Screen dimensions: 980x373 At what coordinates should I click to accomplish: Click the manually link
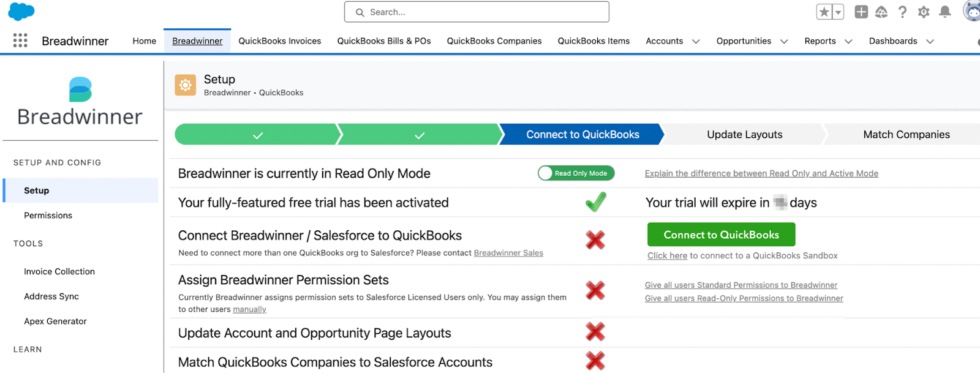[249, 309]
